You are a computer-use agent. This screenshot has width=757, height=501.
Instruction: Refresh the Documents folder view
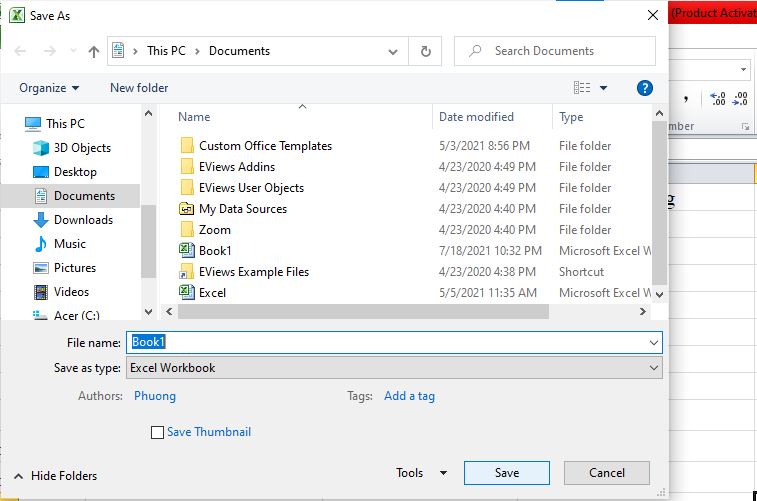(425, 51)
